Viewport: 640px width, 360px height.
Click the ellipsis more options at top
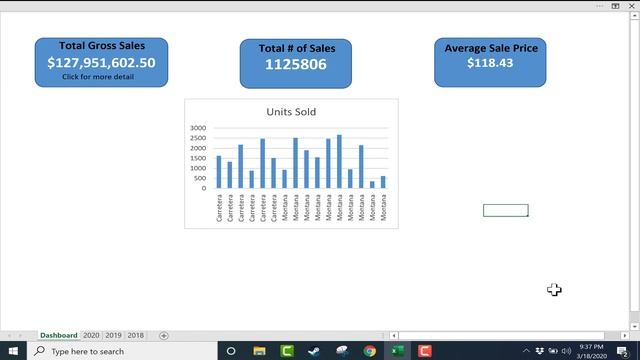[599, 6]
